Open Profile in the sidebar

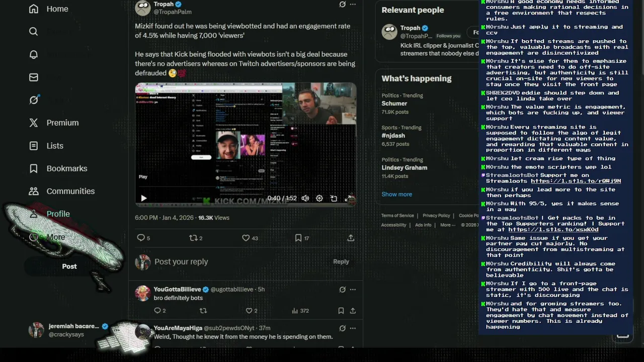[50, 214]
